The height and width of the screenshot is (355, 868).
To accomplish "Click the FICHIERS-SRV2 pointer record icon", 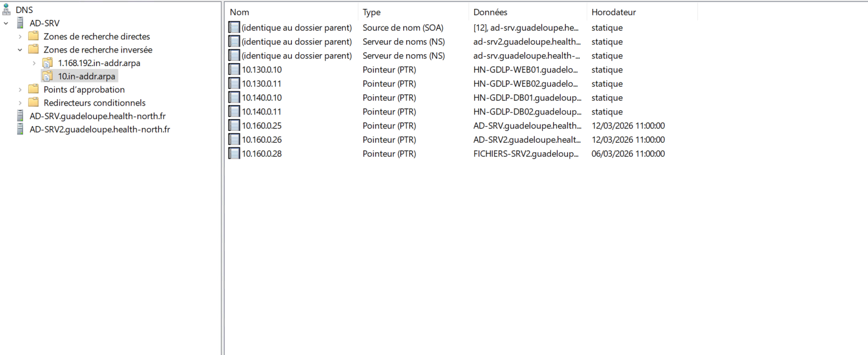I will click(234, 153).
